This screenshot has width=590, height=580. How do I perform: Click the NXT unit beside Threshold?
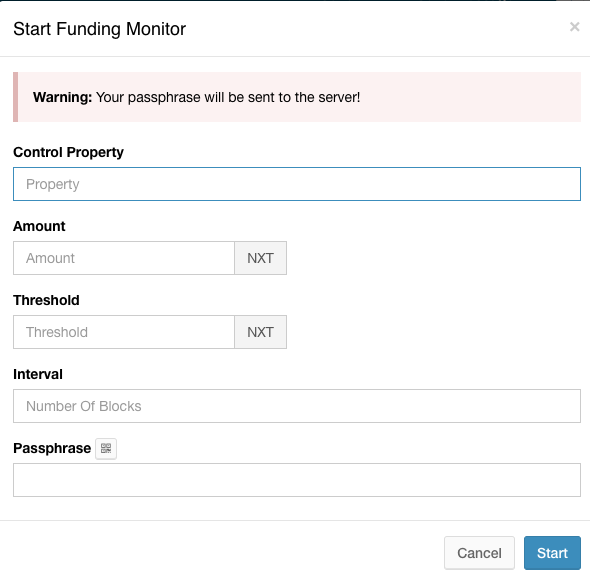[x=260, y=332]
